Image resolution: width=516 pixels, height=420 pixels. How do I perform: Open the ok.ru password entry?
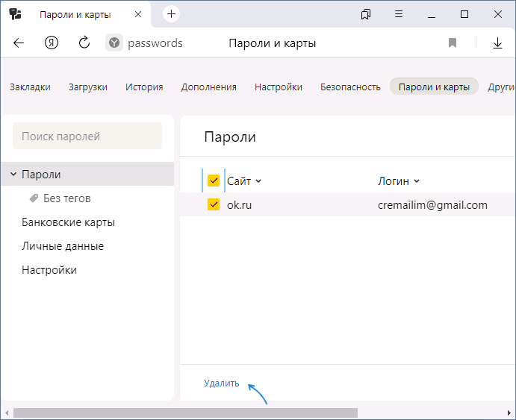coord(239,204)
